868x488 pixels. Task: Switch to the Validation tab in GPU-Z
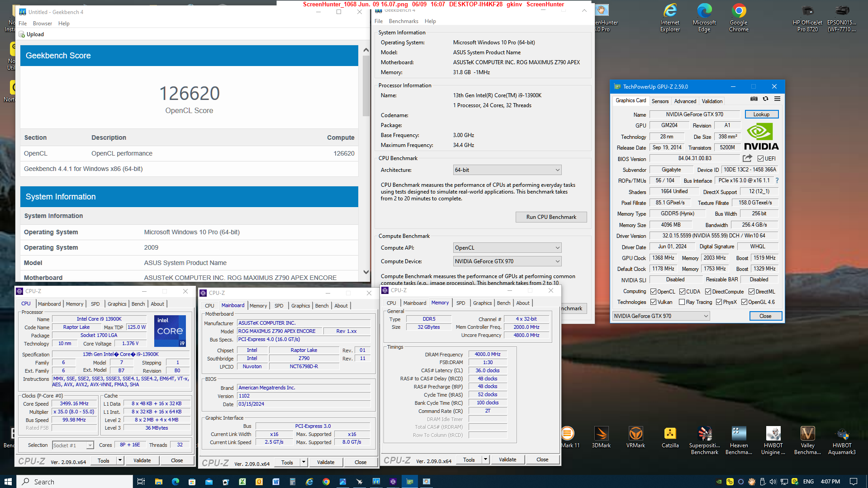(712, 101)
